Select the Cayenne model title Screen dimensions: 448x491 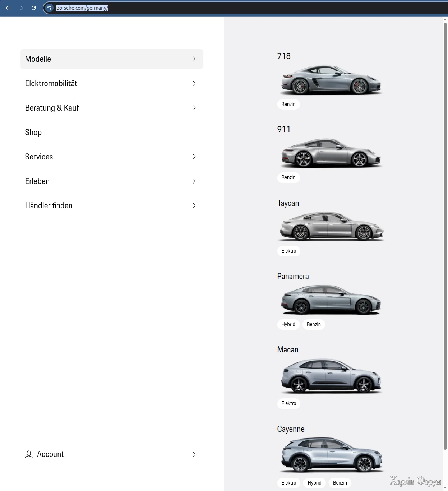(x=291, y=429)
